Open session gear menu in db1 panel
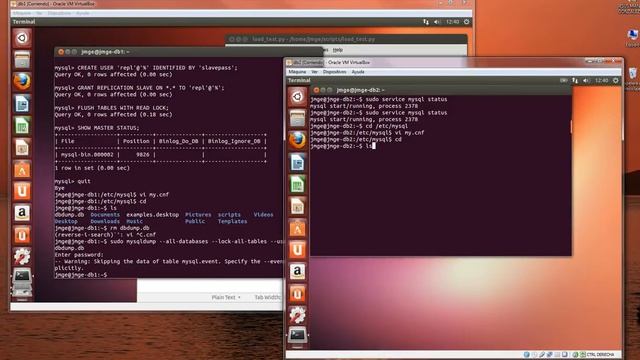640x360 pixels. point(467,22)
